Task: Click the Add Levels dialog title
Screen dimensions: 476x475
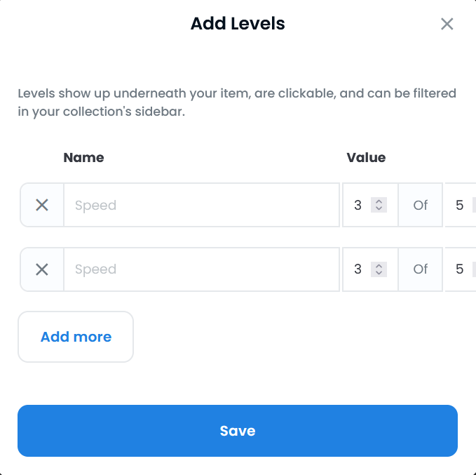Action: [238, 24]
